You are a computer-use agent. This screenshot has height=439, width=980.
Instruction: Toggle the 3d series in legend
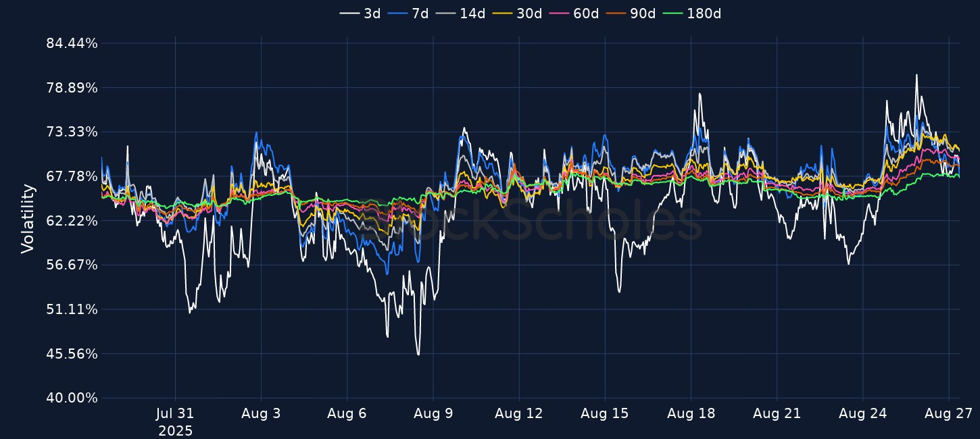(360, 14)
